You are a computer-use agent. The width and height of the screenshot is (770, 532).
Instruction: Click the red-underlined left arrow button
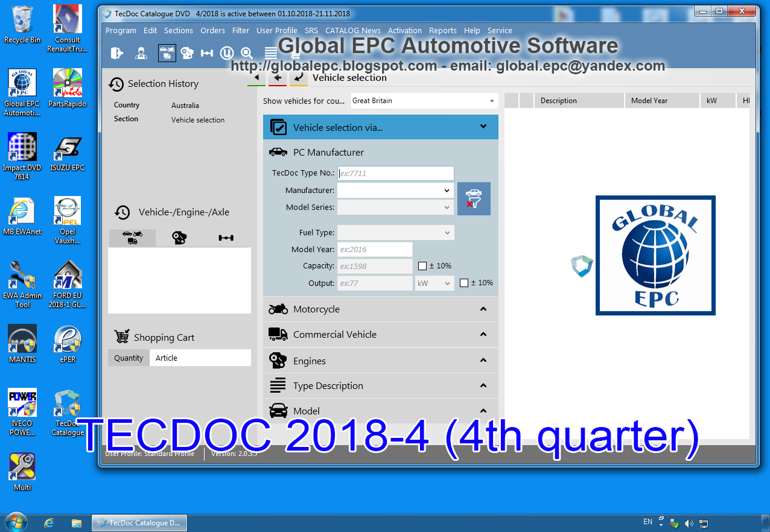(278, 78)
